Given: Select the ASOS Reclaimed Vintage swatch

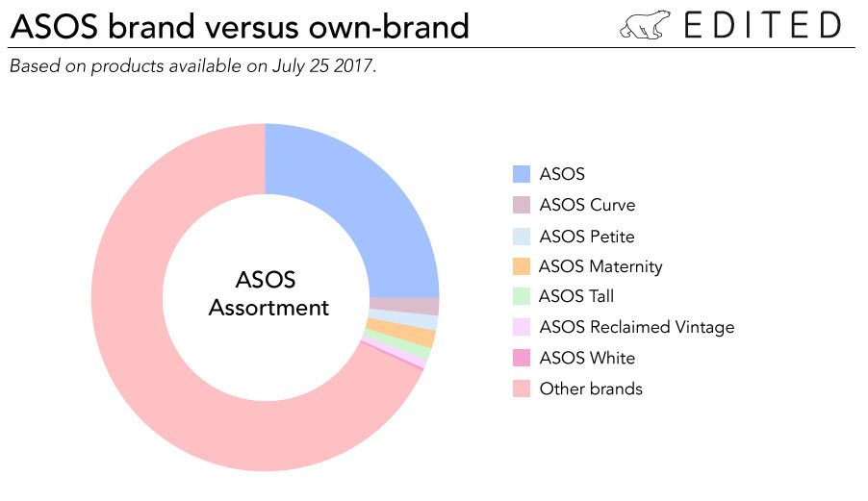Looking at the screenshot, I should point(522,327).
